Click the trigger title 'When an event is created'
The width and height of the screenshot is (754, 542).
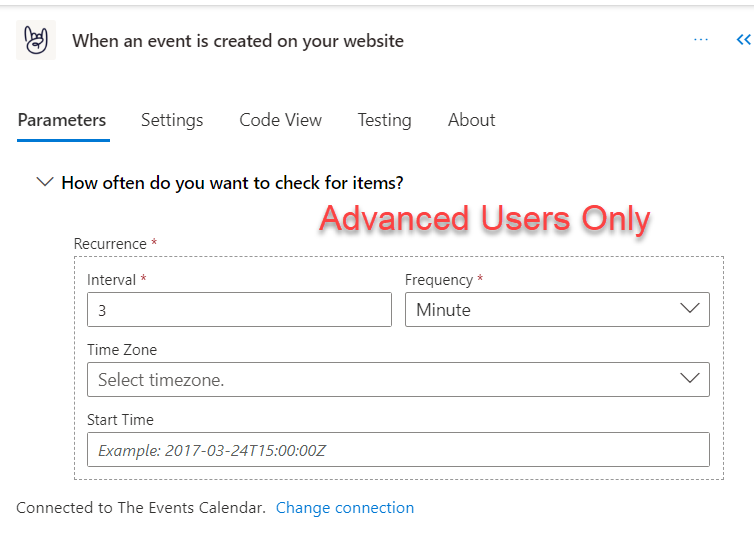[238, 41]
